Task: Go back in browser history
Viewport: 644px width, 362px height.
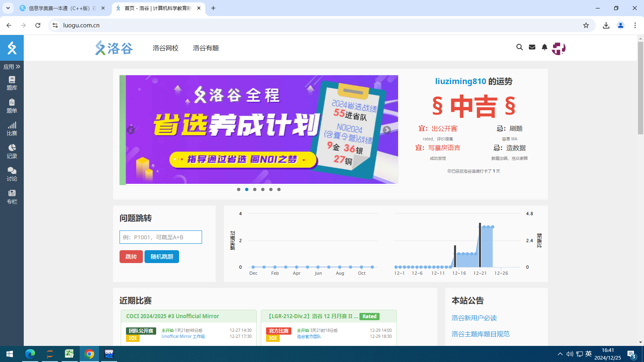Action: 9,25
